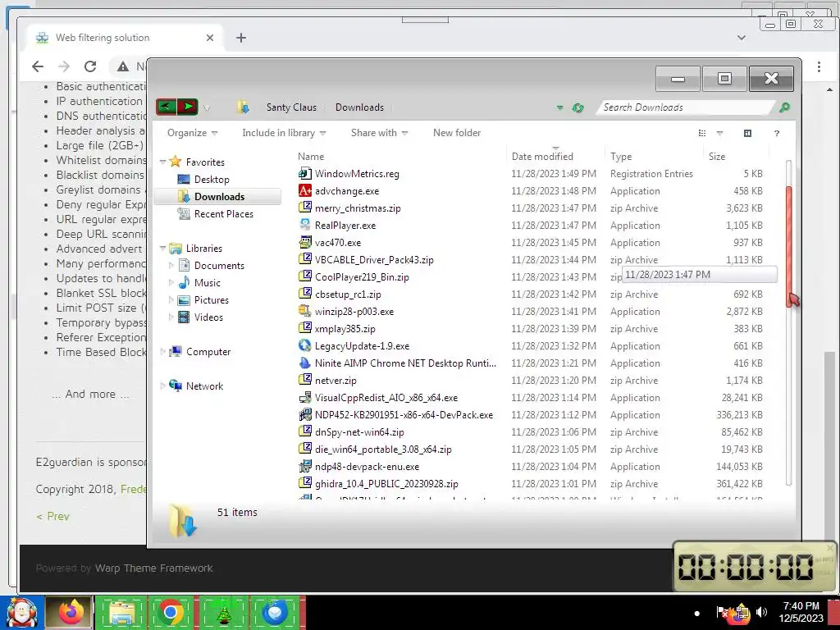Collapse the Favorites tree section

coord(163,162)
